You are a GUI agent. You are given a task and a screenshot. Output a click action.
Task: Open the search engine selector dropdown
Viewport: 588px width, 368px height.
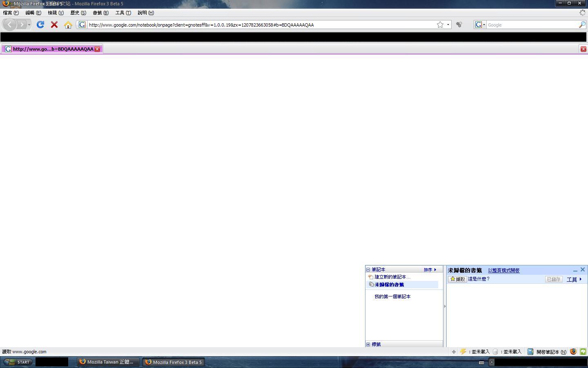(x=480, y=25)
